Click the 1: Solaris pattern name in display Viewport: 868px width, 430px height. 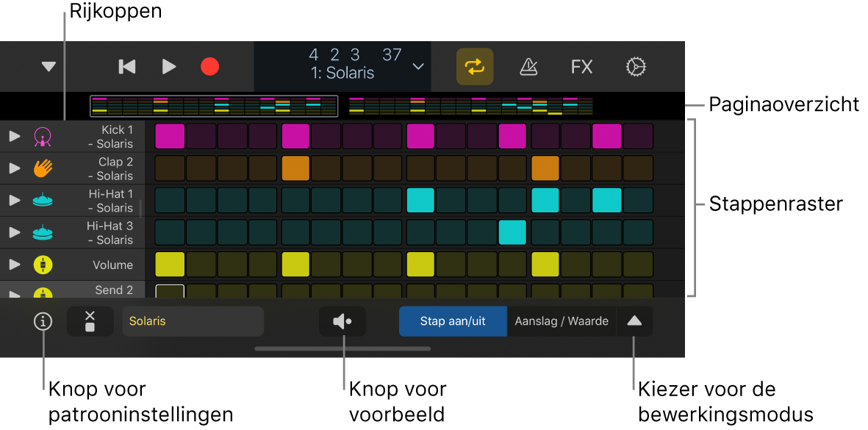(x=342, y=73)
